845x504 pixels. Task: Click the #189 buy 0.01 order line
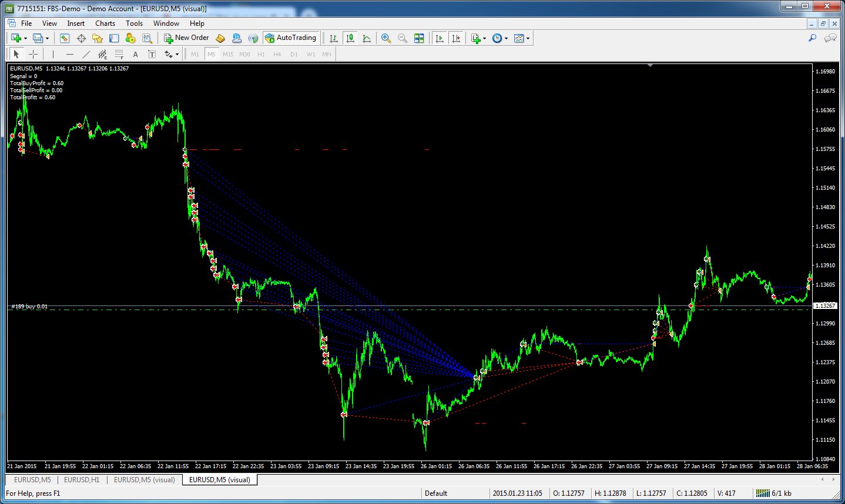[29, 307]
